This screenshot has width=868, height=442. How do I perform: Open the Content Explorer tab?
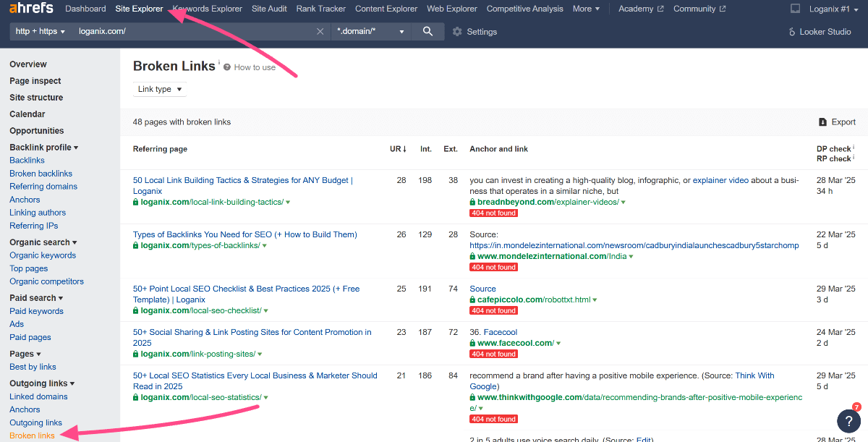(x=386, y=9)
